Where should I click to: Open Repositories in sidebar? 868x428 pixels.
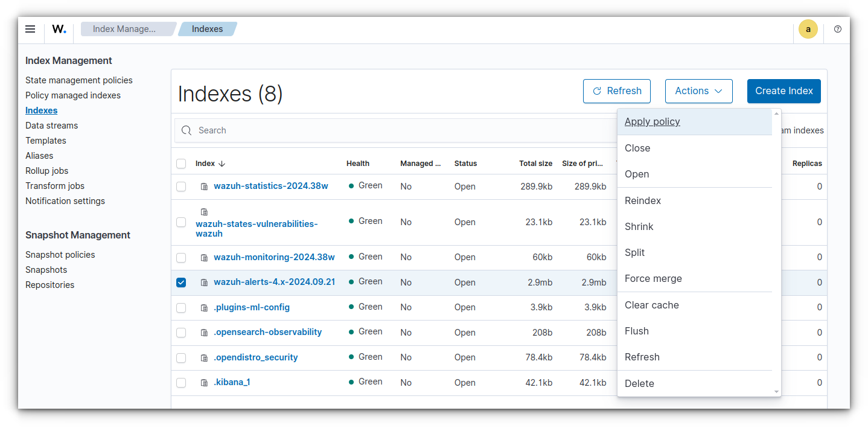coord(50,285)
